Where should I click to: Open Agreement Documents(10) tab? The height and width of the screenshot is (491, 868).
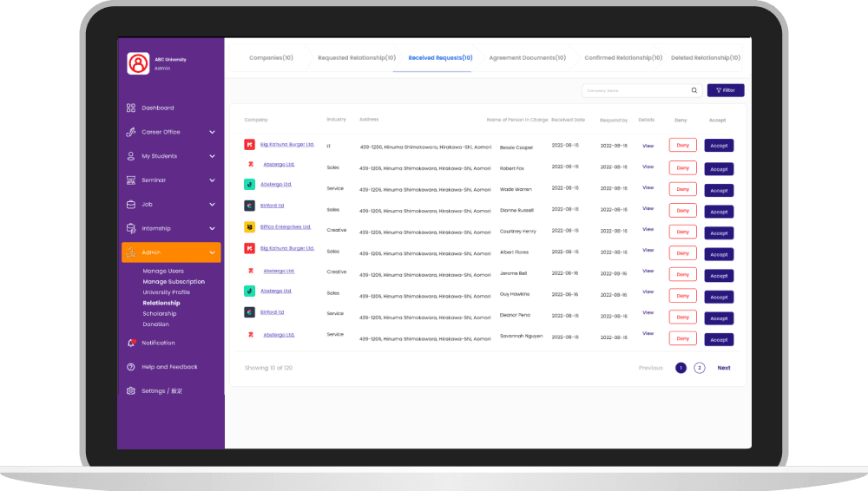(528, 57)
